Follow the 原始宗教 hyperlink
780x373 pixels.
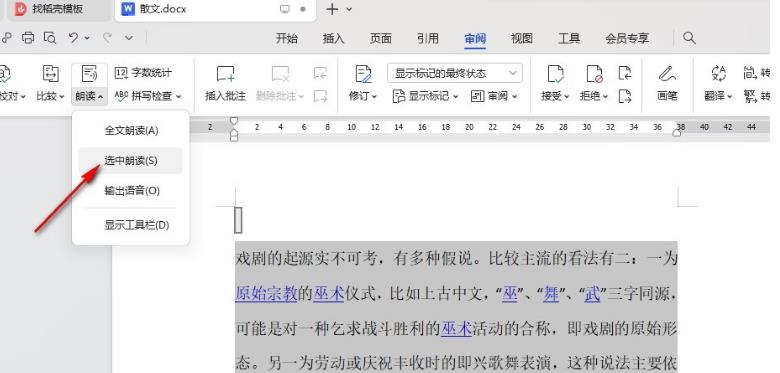[266, 294]
